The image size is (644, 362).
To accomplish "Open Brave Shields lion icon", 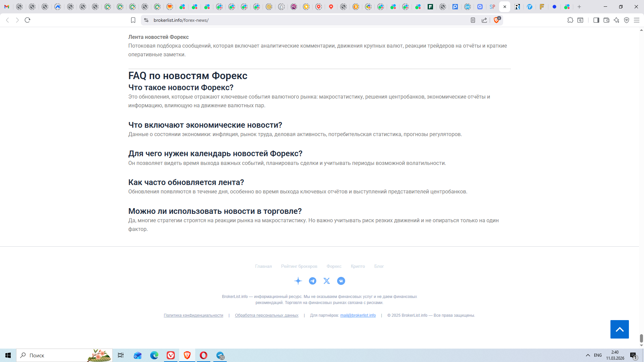I will click(x=496, y=20).
